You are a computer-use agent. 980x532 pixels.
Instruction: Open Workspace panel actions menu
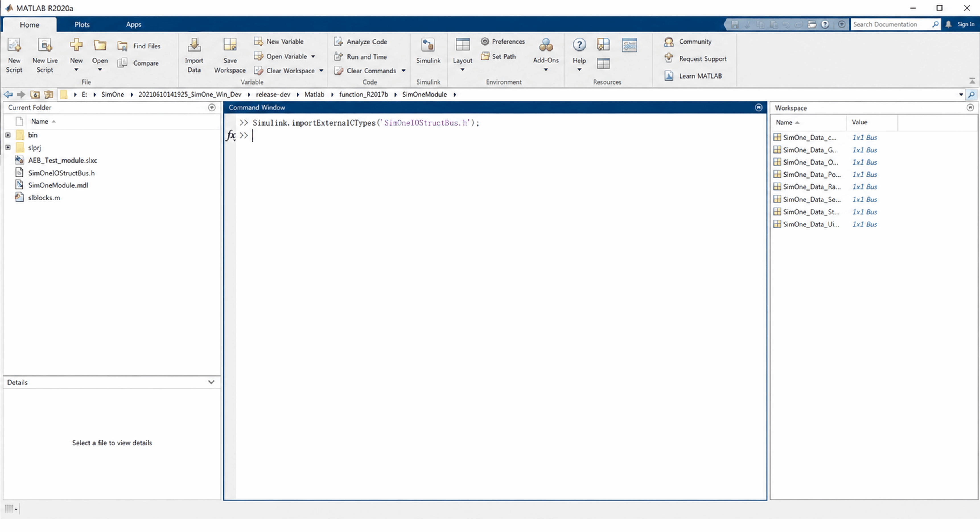971,108
